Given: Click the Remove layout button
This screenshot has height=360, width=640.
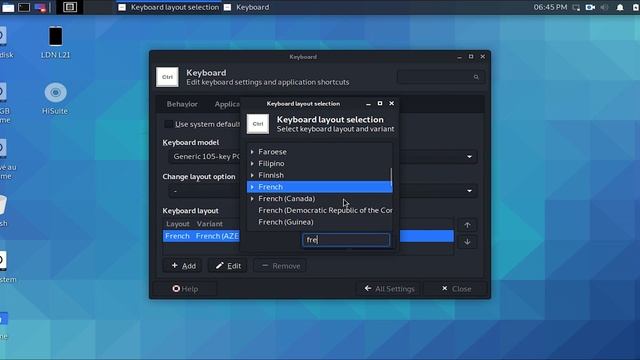Looking at the screenshot, I should tap(281, 266).
